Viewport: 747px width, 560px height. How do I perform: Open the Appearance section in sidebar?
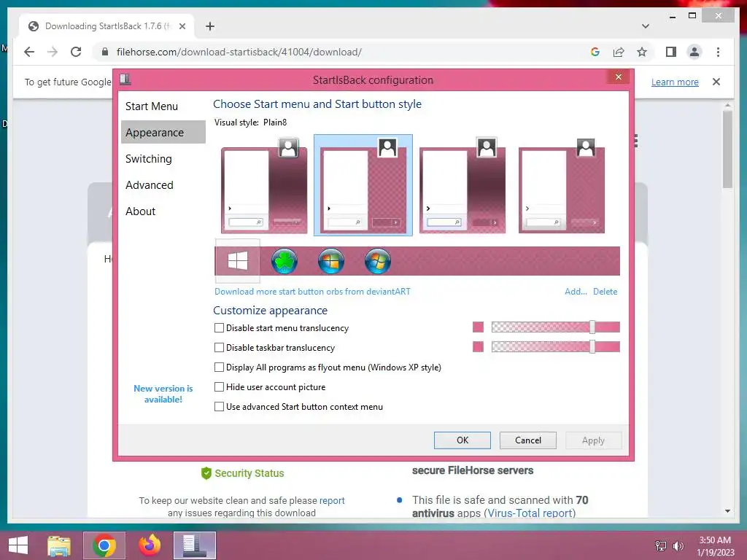[x=163, y=133]
